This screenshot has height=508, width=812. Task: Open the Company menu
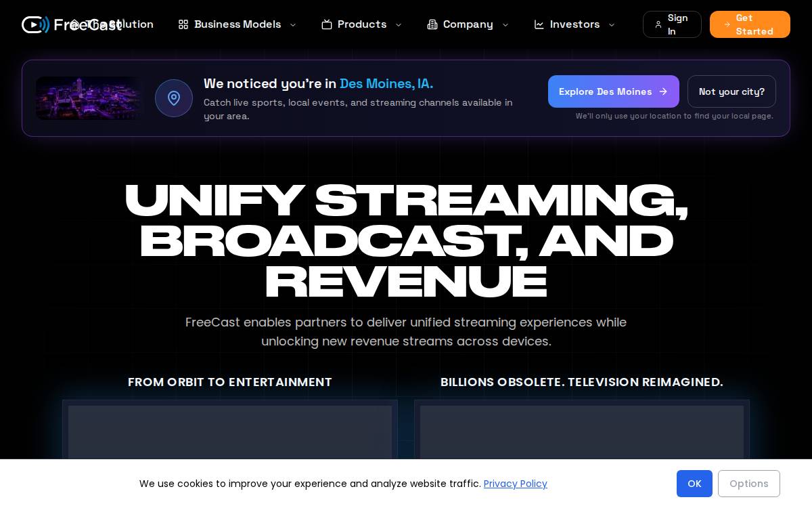(x=468, y=24)
